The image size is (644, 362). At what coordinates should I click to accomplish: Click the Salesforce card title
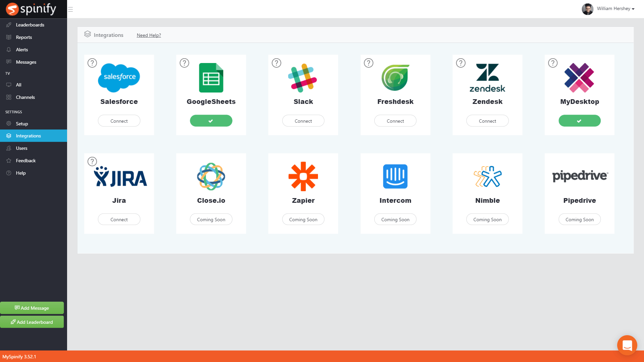click(119, 102)
